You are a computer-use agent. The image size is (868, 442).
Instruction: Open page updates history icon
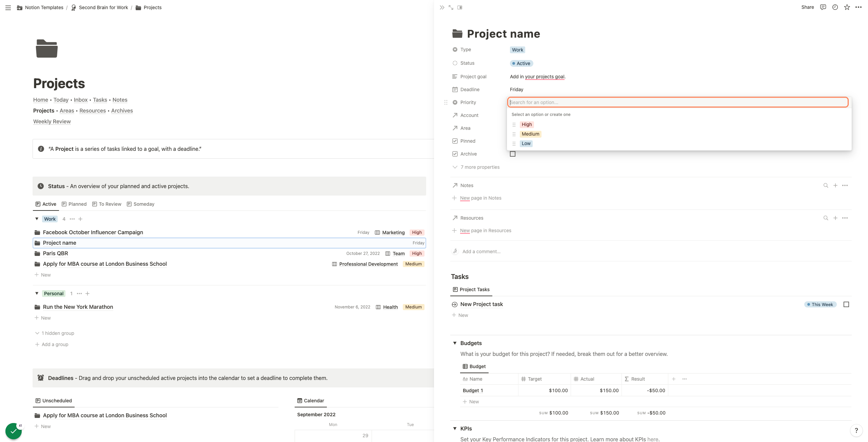[x=835, y=7]
